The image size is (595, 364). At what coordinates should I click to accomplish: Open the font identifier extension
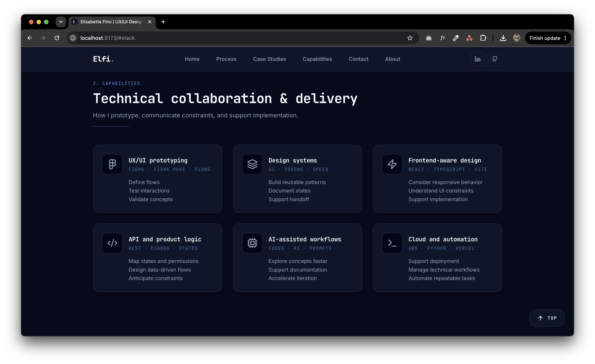click(x=442, y=38)
